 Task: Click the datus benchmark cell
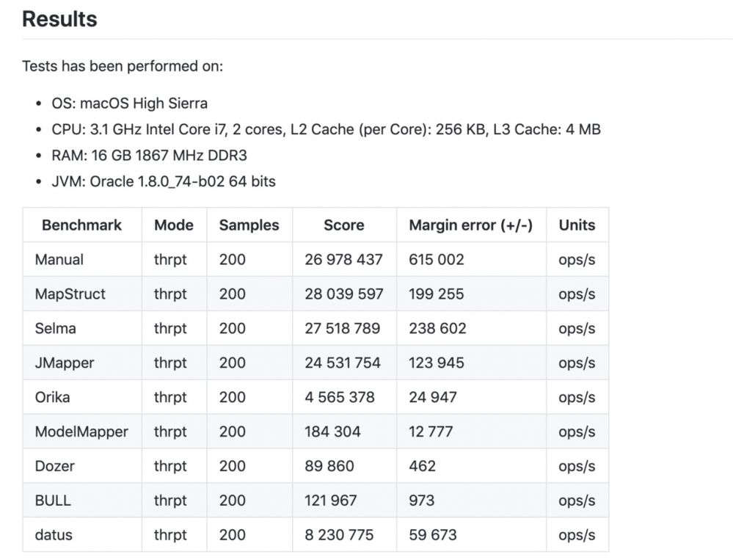click(x=54, y=536)
